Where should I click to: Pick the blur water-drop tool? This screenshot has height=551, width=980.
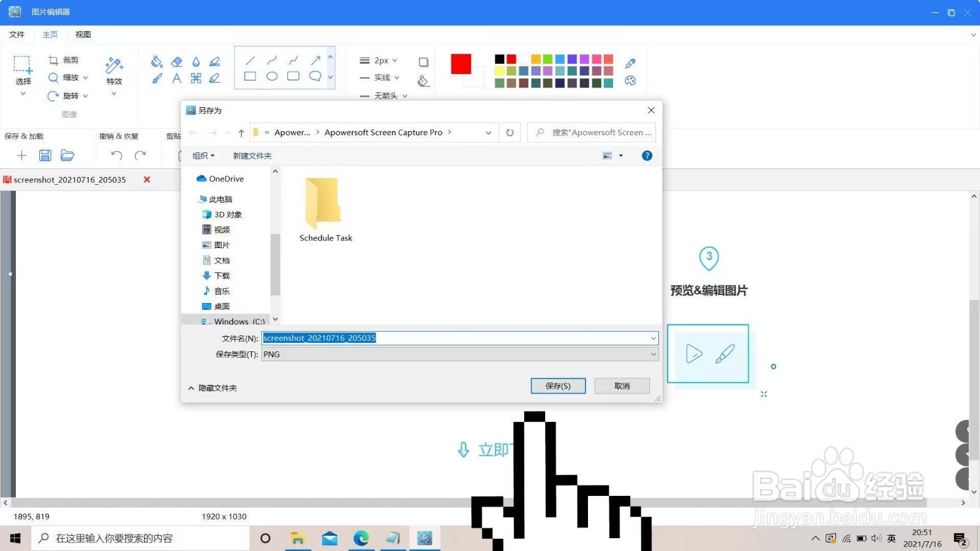(196, 61)
